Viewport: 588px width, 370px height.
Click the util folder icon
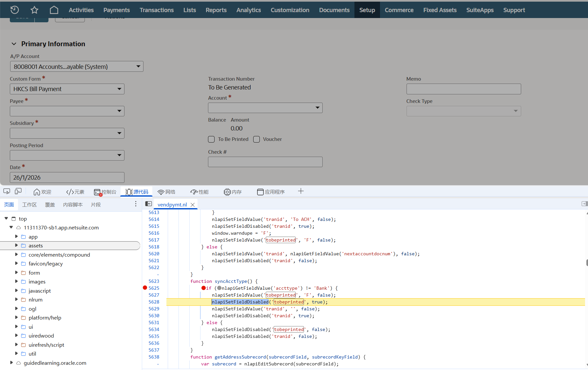[x=24, y=354]
